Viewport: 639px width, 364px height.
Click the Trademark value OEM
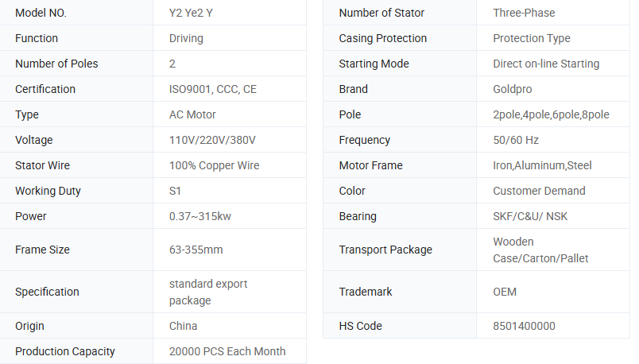click(x=505, y=292)
